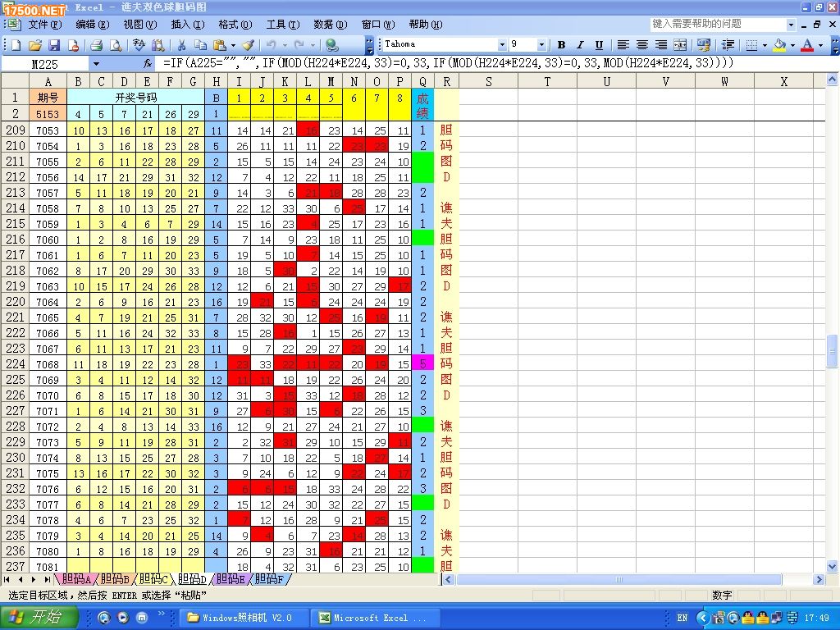Center cell text horizontally

point(641,45)
